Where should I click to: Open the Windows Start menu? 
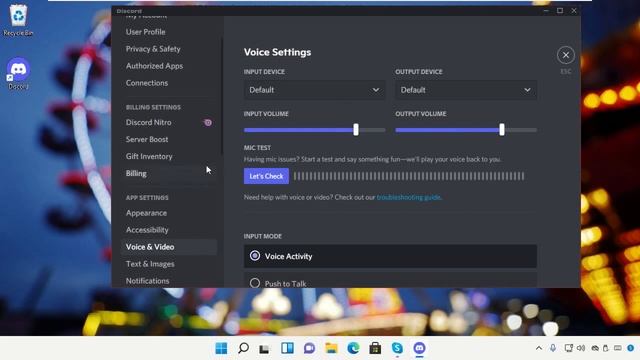pyautogui.click(x=221, y=348)
